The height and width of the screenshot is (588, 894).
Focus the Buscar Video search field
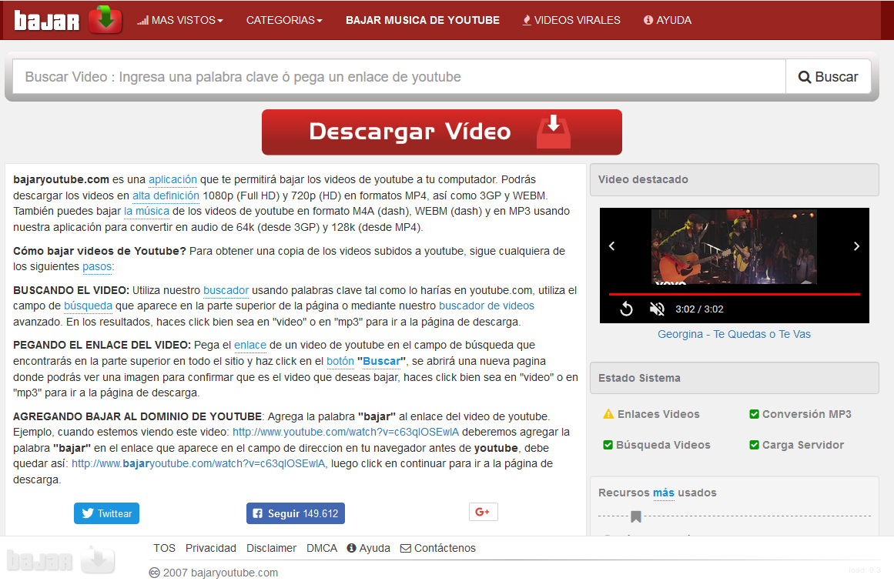pyautogui.click(x=399, y=77)
